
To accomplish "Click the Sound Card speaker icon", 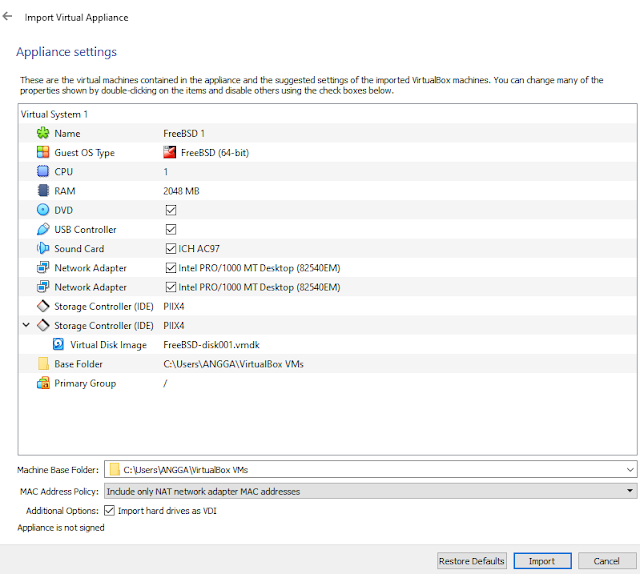I will coord(43,248).
